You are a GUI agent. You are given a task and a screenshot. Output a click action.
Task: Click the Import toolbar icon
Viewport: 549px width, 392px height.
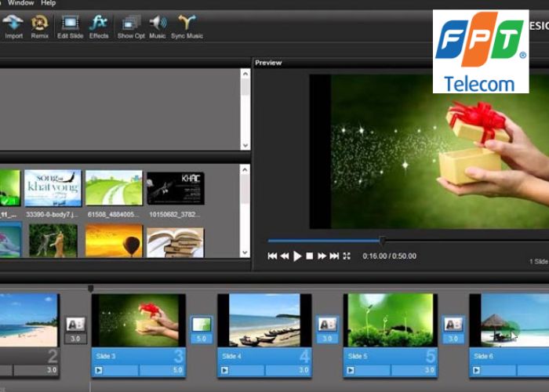click(x=13, y=24)
